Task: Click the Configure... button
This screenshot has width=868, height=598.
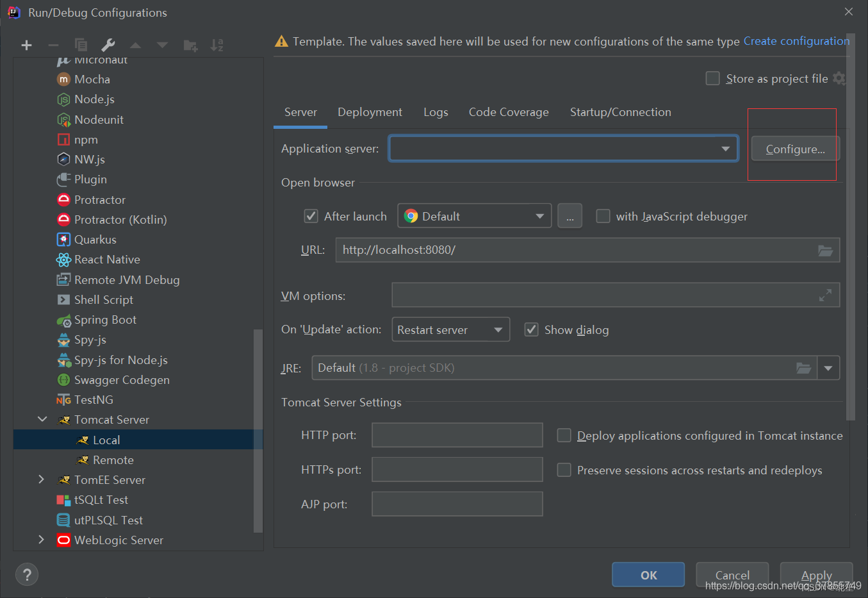Action: tap(795, 149)
